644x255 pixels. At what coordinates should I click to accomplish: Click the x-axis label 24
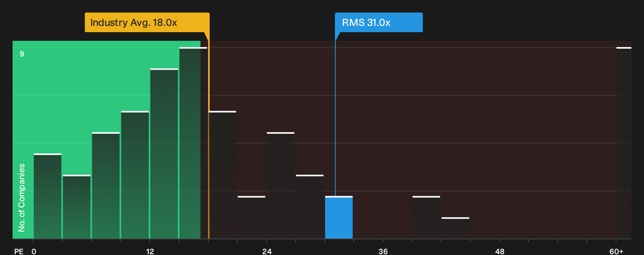click(267, 251)
